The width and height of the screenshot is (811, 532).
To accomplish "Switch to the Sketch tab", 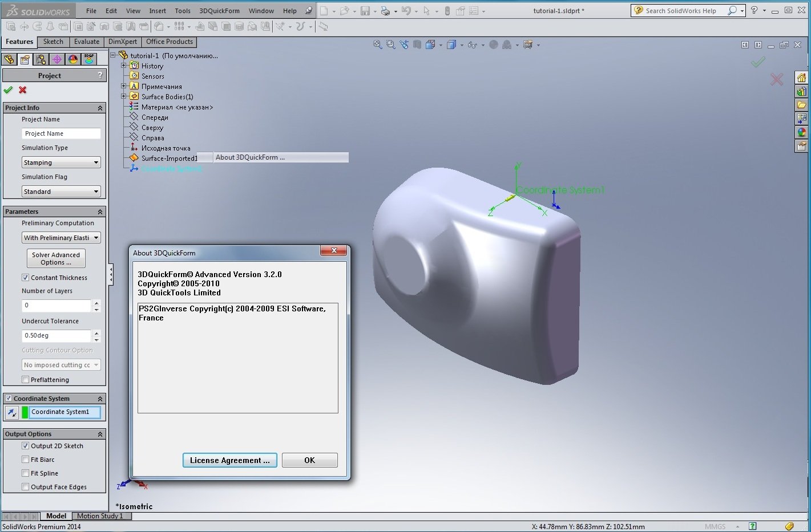I will pyautogui.click(x=53, y=42).
